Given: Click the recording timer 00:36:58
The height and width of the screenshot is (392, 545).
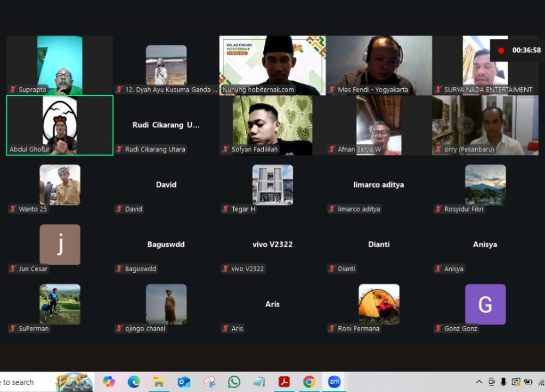Looking at the screenshot, I should tap(526, 50).
